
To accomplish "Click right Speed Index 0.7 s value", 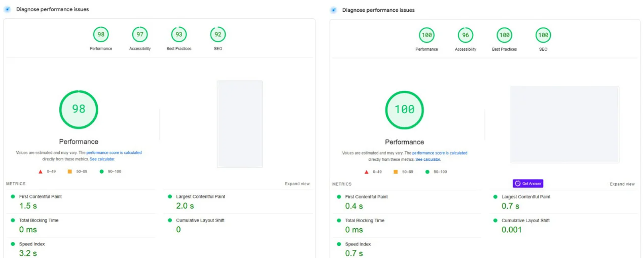I will 354,254.
